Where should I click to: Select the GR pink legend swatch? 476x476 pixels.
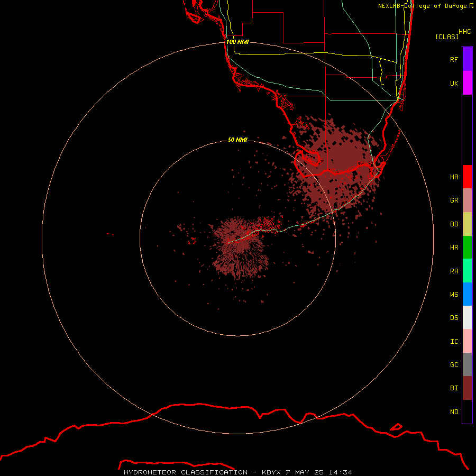click(x=467, y=200)
